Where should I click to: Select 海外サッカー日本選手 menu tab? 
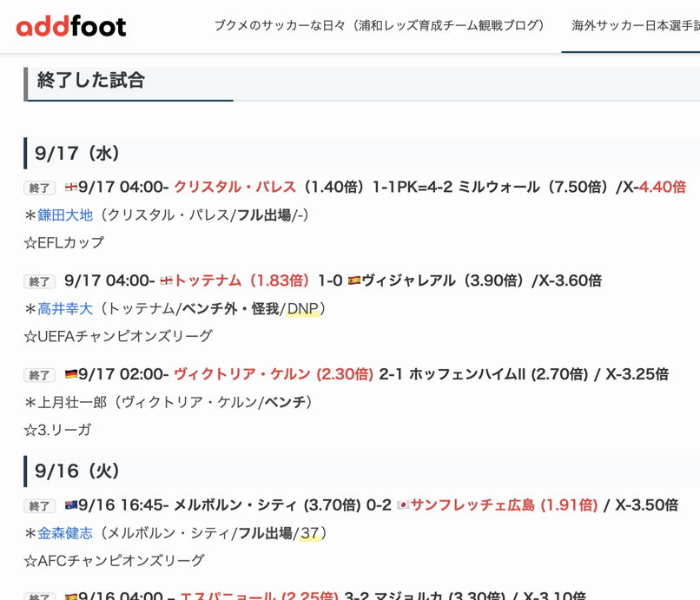tap(636, 25)
